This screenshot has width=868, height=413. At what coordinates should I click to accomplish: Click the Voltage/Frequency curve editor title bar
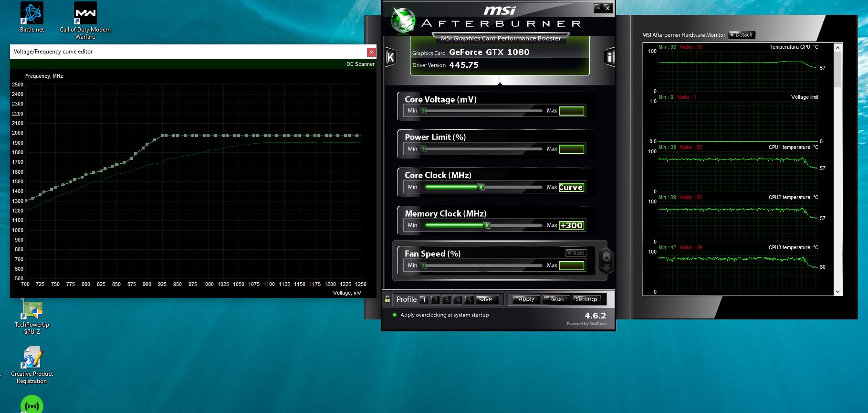pyautogui.click(x=188, y=52)
